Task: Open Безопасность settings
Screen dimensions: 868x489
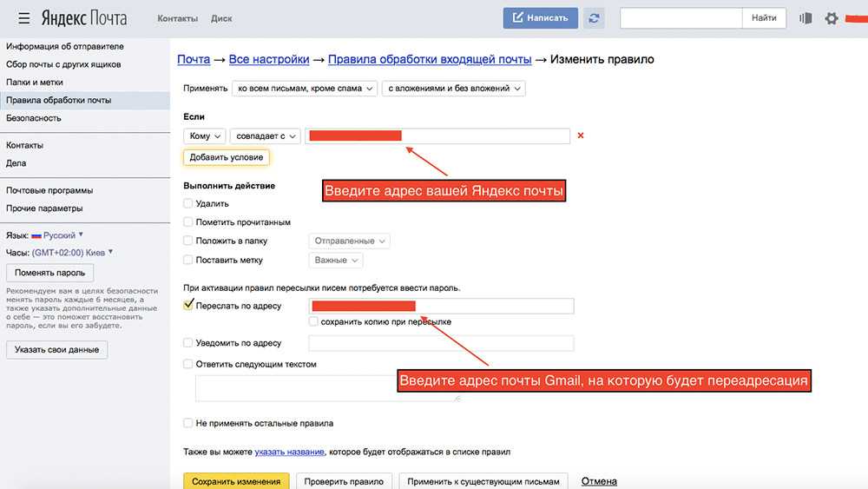Action: (x=33, y=118)
